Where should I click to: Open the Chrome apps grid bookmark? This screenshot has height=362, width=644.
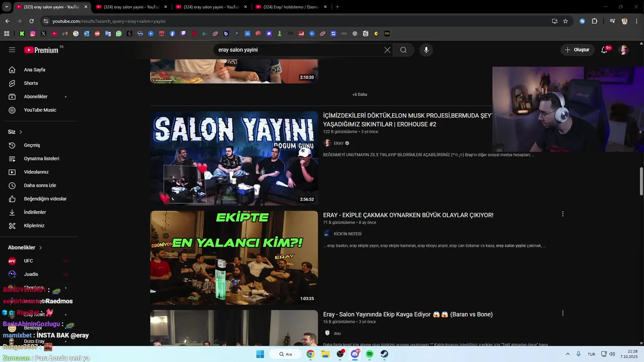pyautogui.click(x=7, y=34)
